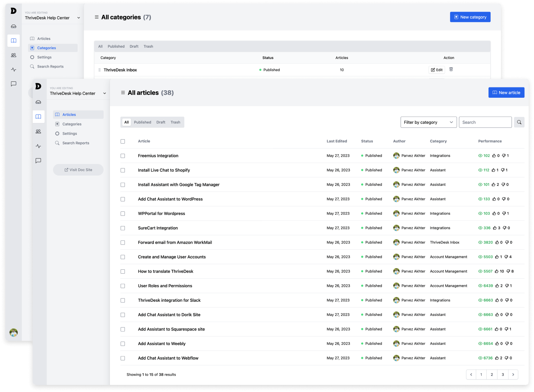Screen dimensions: 534x392
Task: Switch to the Published articles tab
Action: pyautogui.click(x=143, y=122)
